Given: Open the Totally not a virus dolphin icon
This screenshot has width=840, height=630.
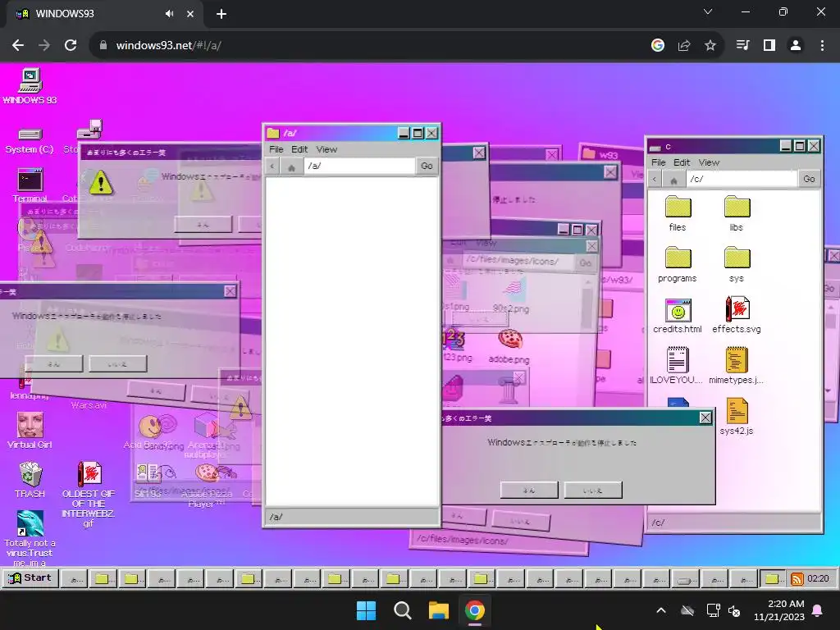Looking at the screenshot, I should point(30,538).
